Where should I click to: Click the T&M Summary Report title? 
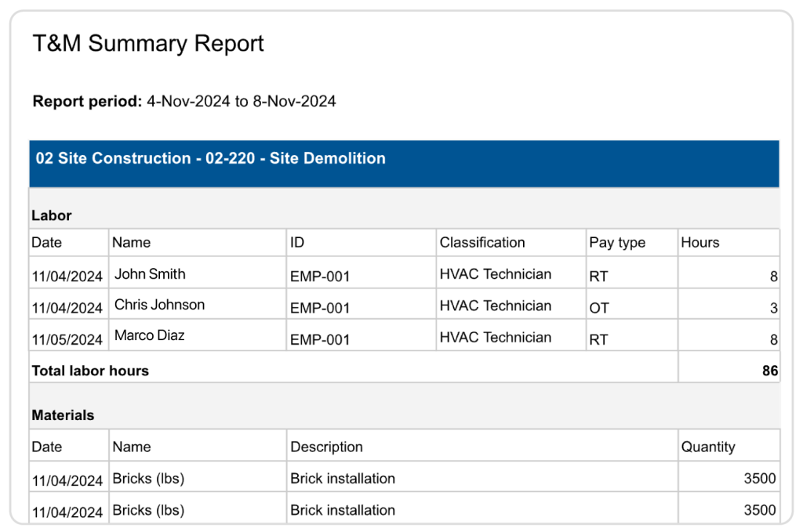click(x=148, y=44)
